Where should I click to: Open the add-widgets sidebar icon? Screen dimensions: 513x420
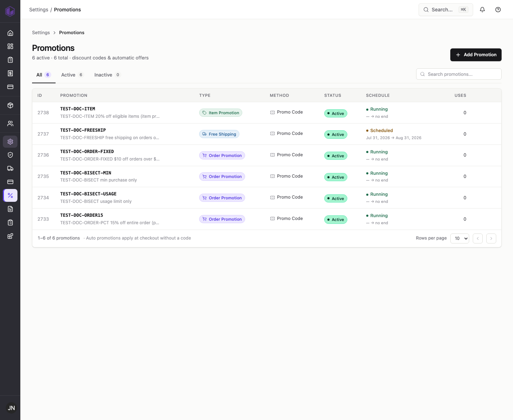[10, 236]
